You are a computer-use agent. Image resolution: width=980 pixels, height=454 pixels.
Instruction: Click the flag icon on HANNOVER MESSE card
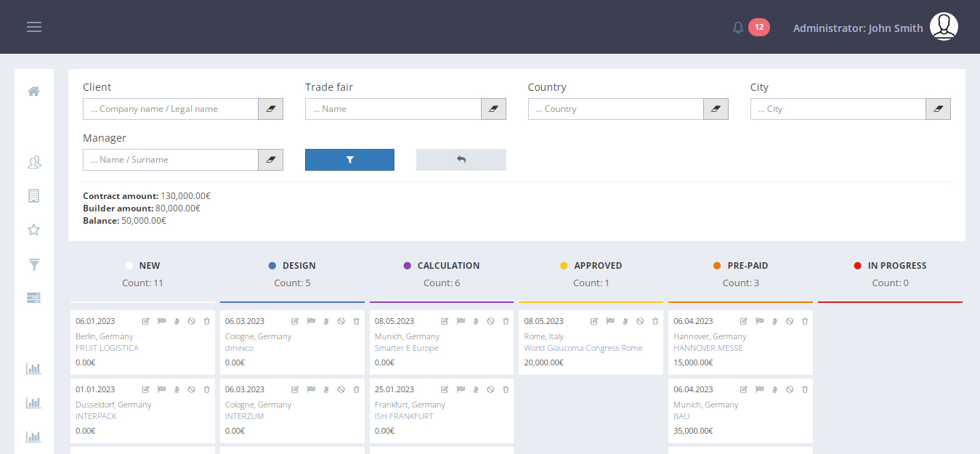pyautogui.click(x=759, y=321)
